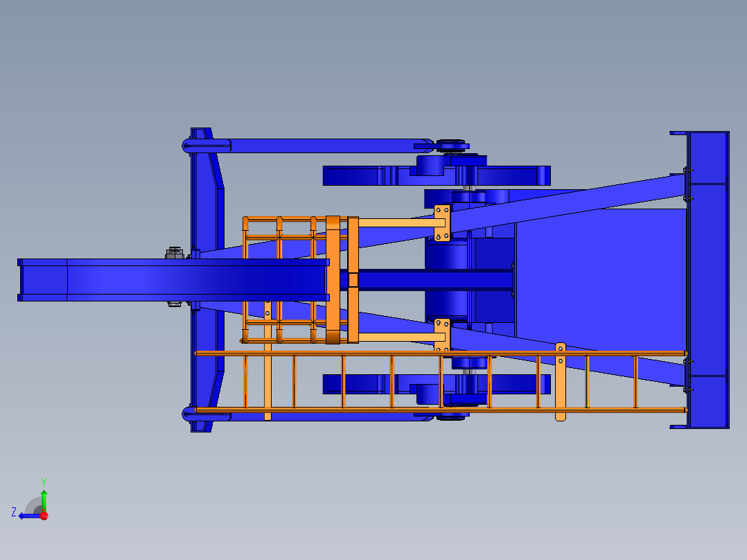Click the red X axis ball of the triad

point(44,516)
